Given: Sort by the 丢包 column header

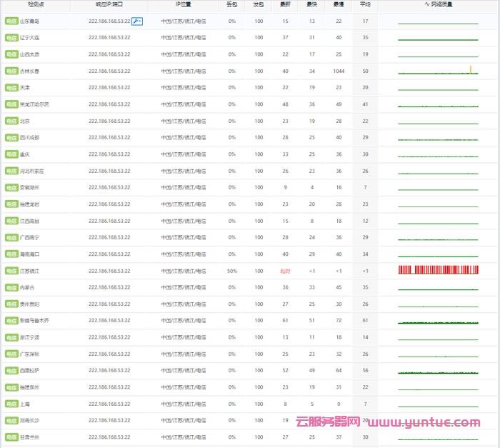Looking at the screenshot, I should click(x=231, y=4).
